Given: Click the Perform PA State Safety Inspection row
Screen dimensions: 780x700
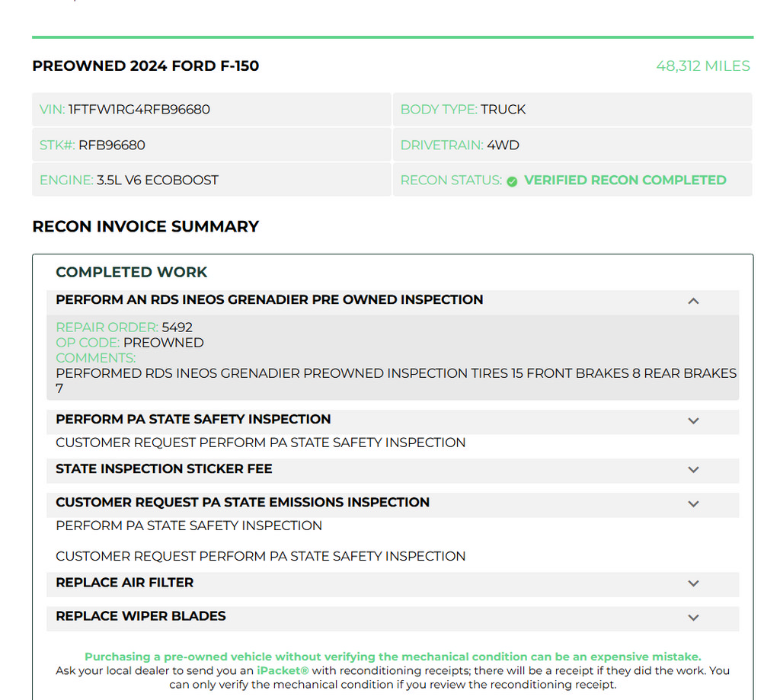Looking at the screenshot, I should [392, 421].
